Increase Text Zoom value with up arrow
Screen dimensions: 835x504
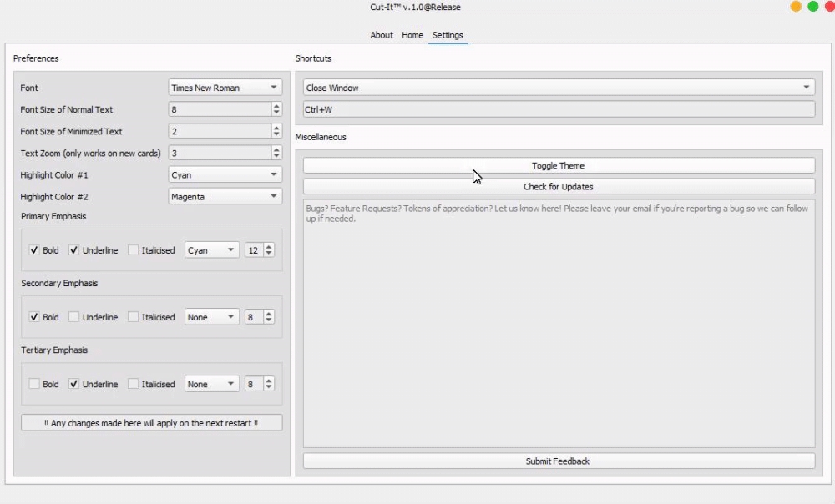click(276, 149)
